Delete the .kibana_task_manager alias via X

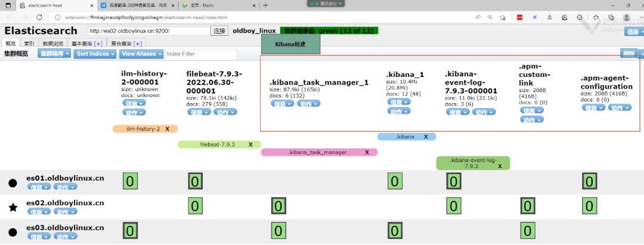tap(367, 152)
